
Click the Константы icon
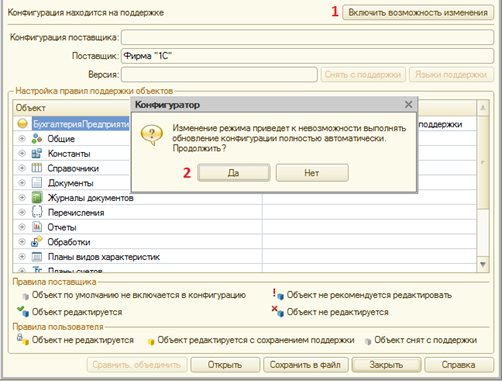click(37, 153)
